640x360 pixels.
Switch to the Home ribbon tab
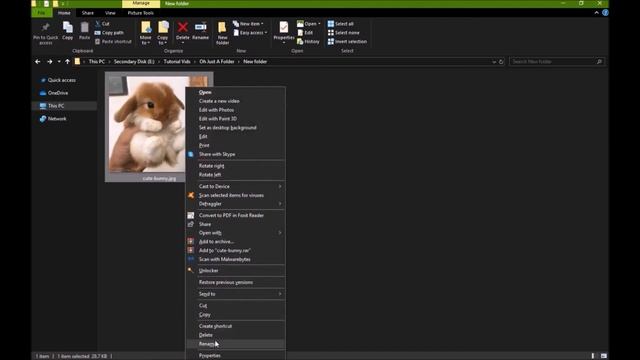(64, 13)
